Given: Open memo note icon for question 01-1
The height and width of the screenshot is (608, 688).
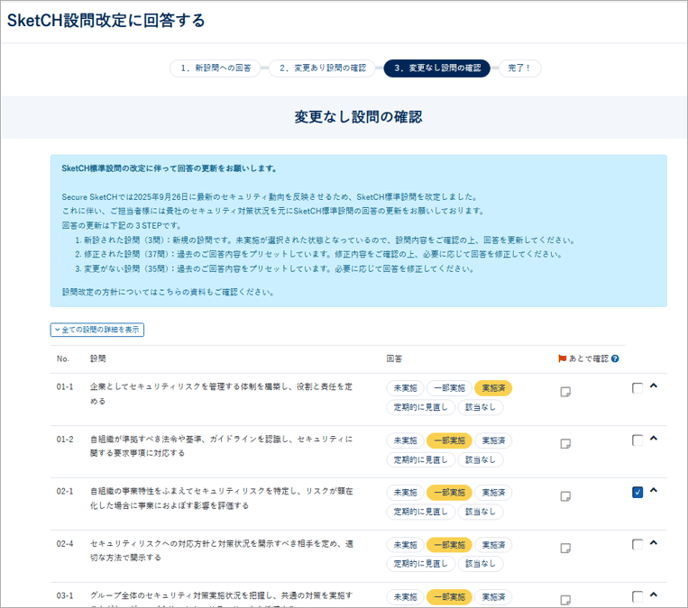Looking at the screenshot, I should coord(566,392).
